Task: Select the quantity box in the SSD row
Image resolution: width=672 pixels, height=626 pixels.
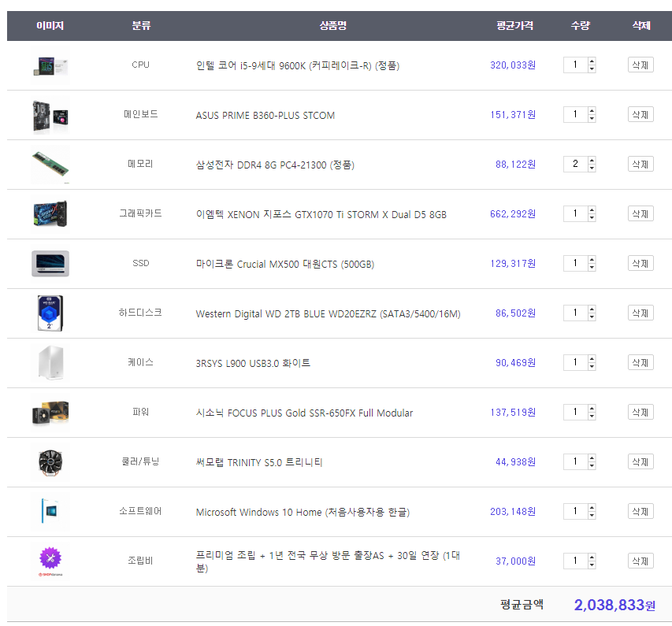Action: [x=576, y=264]
